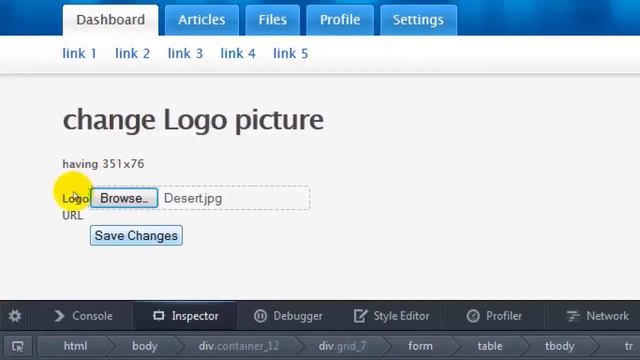Click the 'having 351x76' text

[103, 164]
